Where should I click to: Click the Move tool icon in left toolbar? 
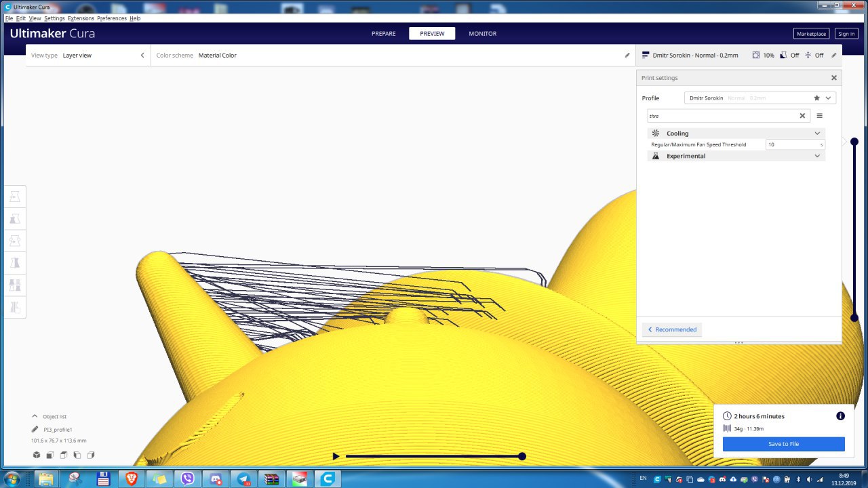pyautogui.click(x=15, y=197)
